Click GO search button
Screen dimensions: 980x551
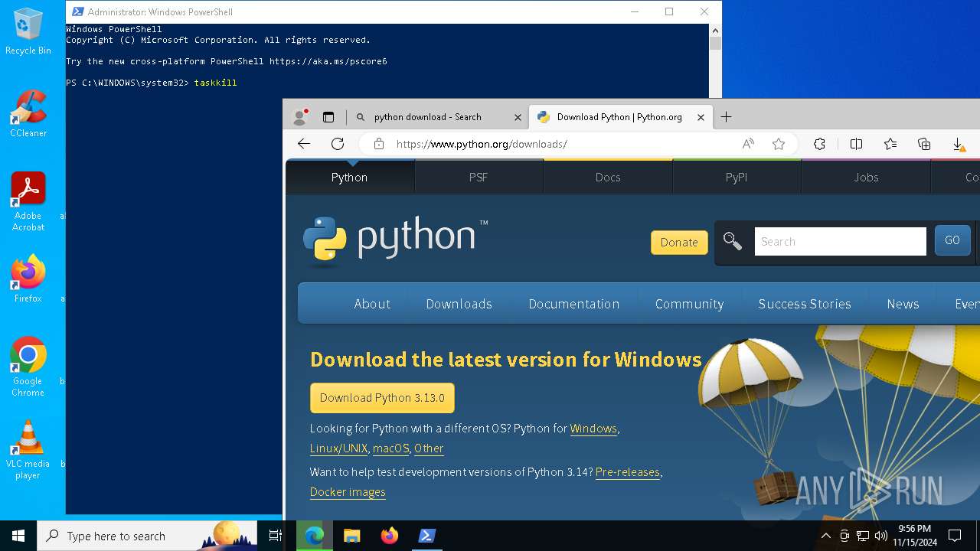[x=952, y=240]
